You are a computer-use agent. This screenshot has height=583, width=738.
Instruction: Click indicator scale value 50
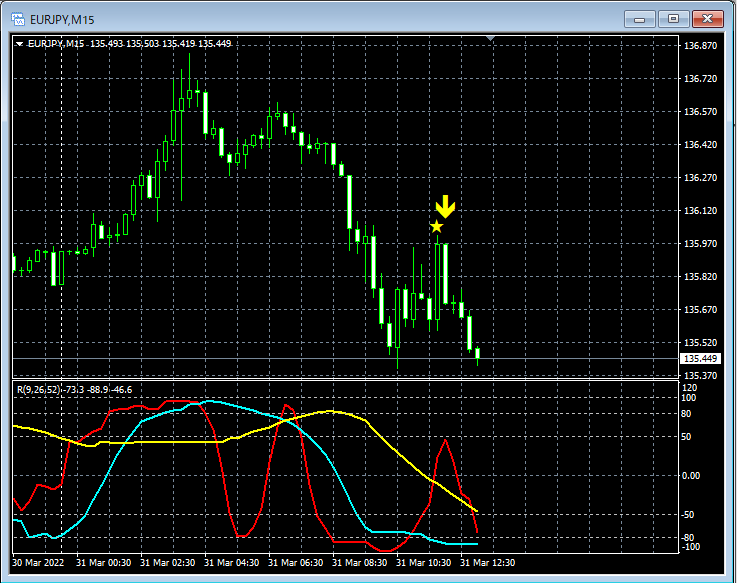(686, 437)
